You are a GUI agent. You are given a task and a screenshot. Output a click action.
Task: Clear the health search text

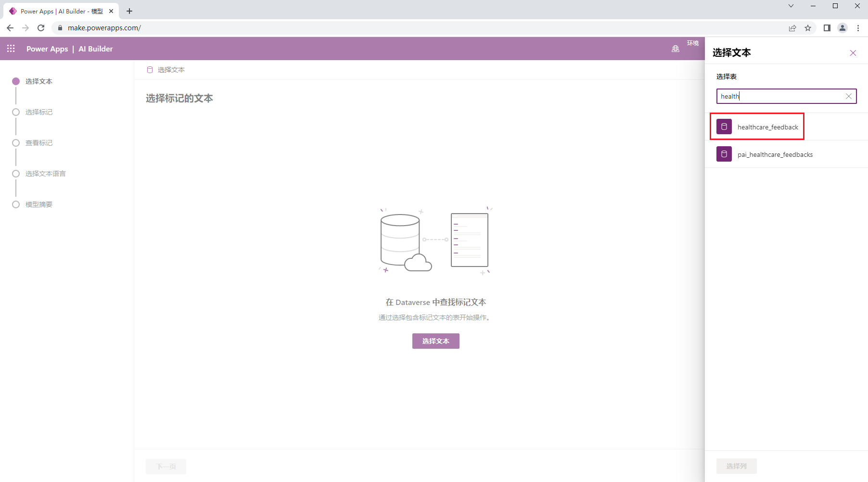pyautogui.click(x=849, y=96)
